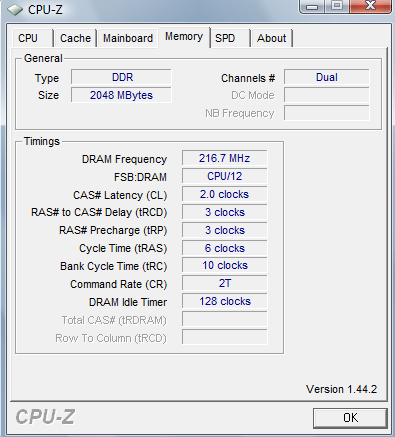Click the empty Total CAS# (tRDRAM) field
The width and height of the screenshot is (395, 437).
tap(224, 320)
